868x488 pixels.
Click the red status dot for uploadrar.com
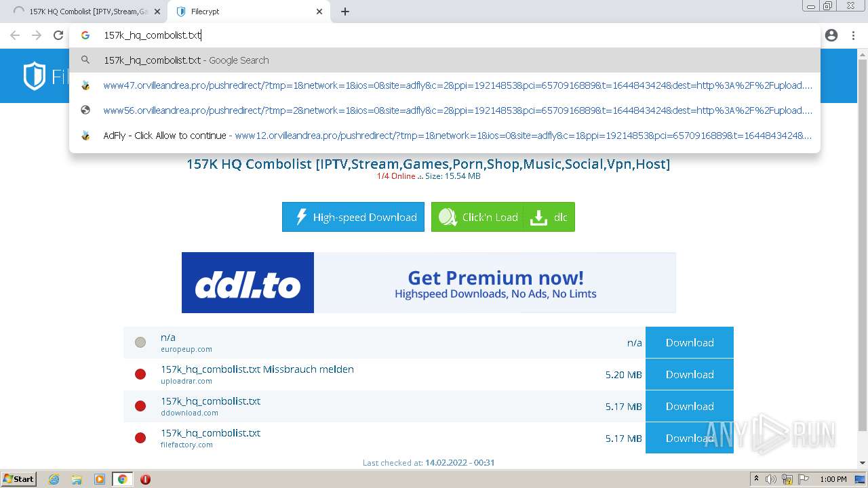point(140,374)
